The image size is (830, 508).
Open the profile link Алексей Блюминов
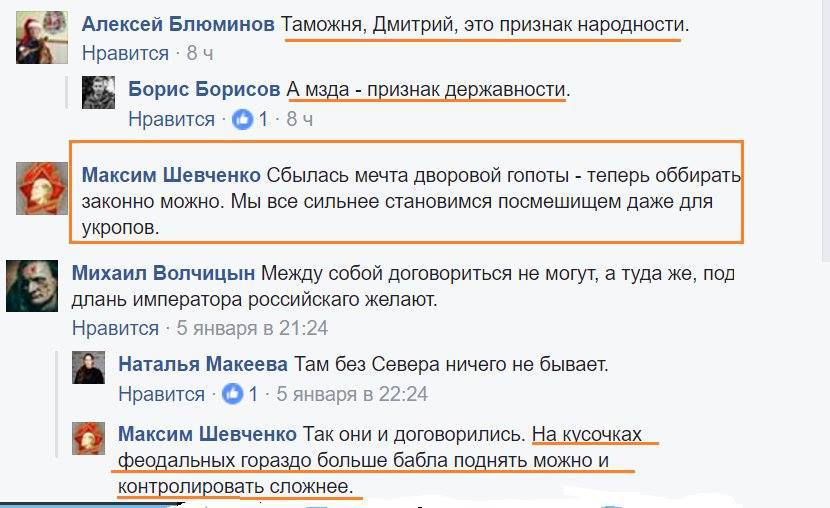(x=177, y=24)
